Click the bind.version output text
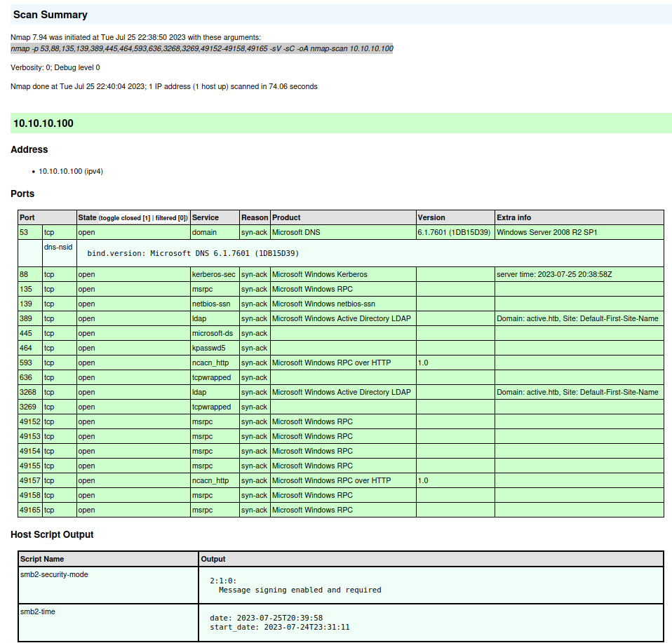The image size is (672, 643). (193, 253)
